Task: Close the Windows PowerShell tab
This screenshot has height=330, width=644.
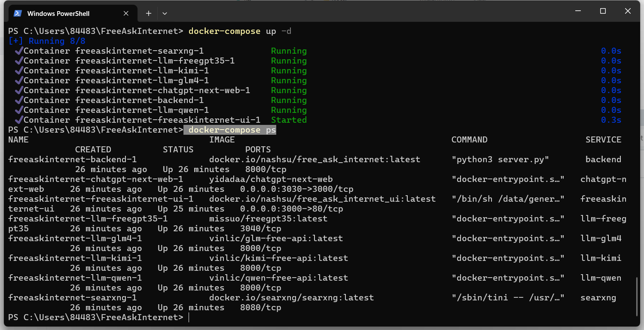Action: [x=126, y=13]
